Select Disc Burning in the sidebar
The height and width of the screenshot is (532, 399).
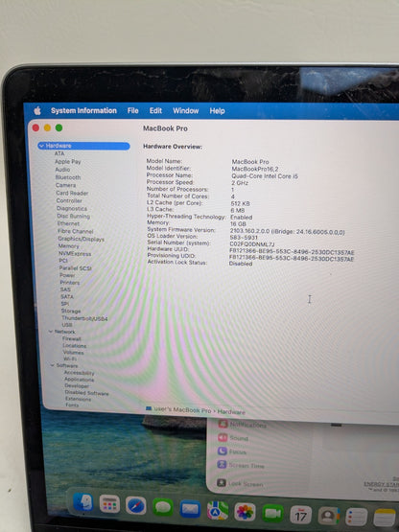[x=73, y=216]
